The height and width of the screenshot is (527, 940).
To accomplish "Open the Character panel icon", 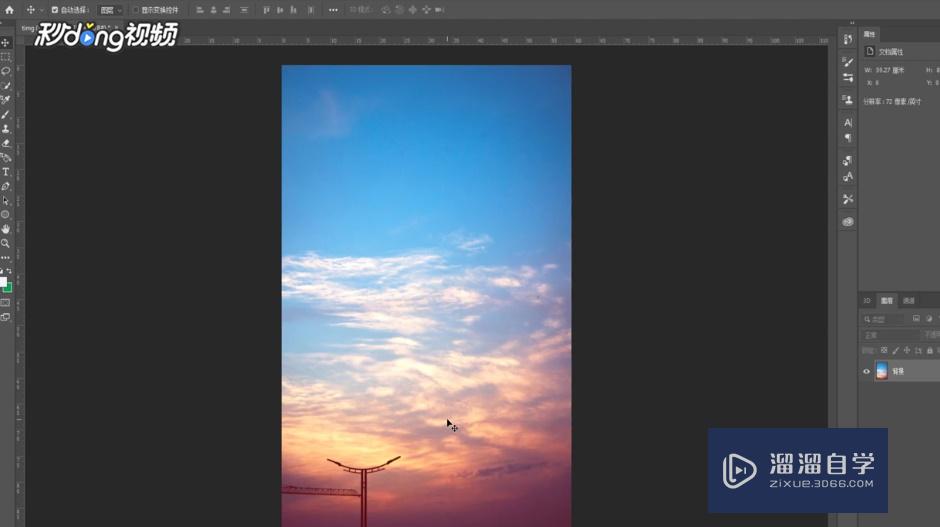I will pyautogui.click(x=848, y=122).
